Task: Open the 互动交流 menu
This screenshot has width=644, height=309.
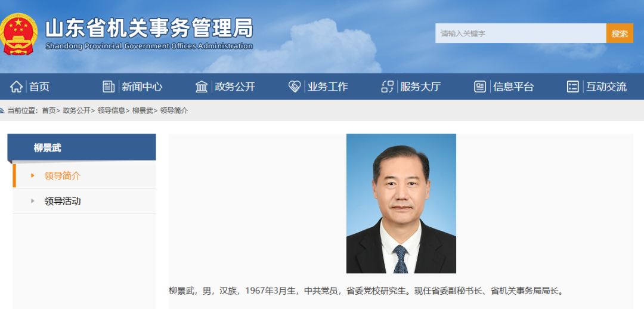Action: [606, 86]
